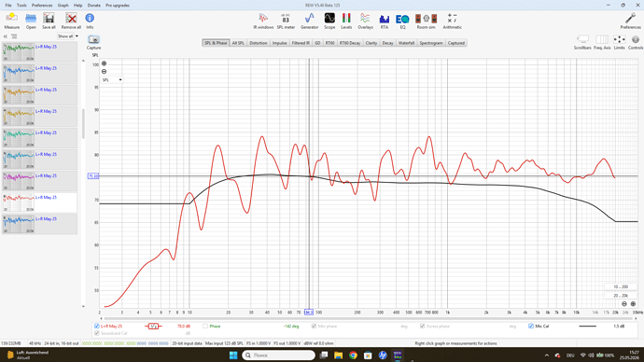The height and width of the screenshot is (362, 644).
Task: Toggle the Soundcard Cal checkbox
Action: coord(97,333)
